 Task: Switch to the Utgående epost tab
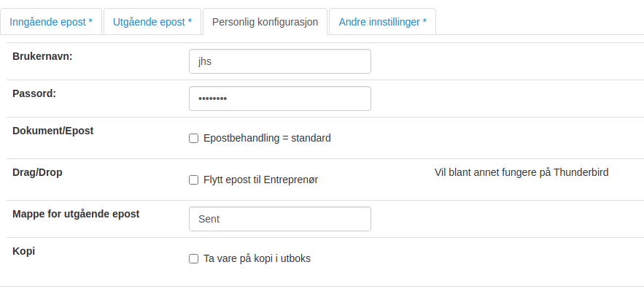click(x=152, y=22)
